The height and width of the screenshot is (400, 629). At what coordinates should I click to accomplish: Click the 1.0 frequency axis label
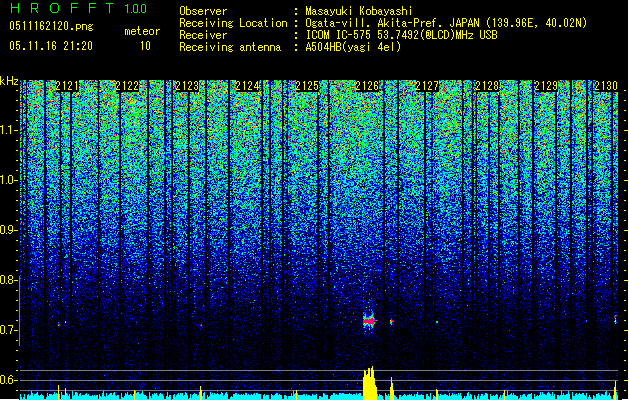point(8,180)
